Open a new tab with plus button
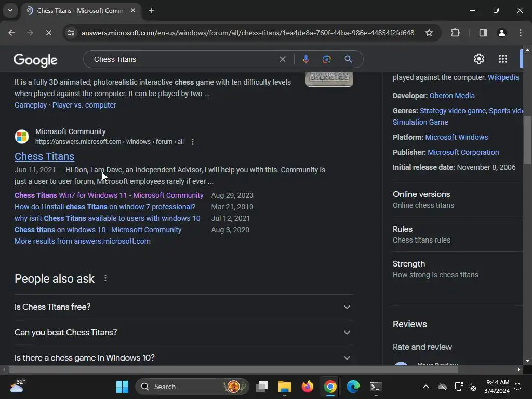Image resolution: width=532 pixels, height=399 pixels. [x=152, y=10]
